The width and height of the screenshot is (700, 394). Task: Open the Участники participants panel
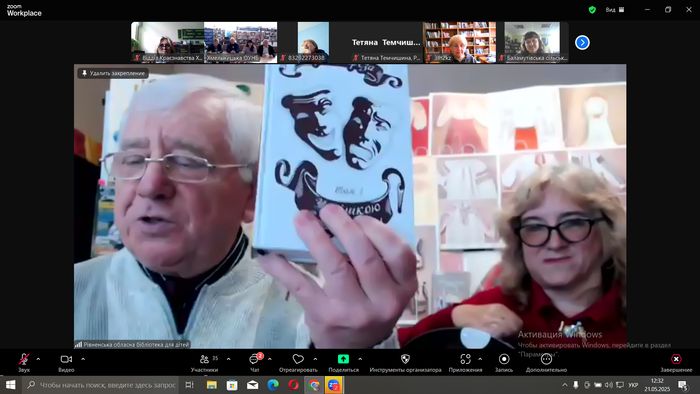click(x=204, y=362)
